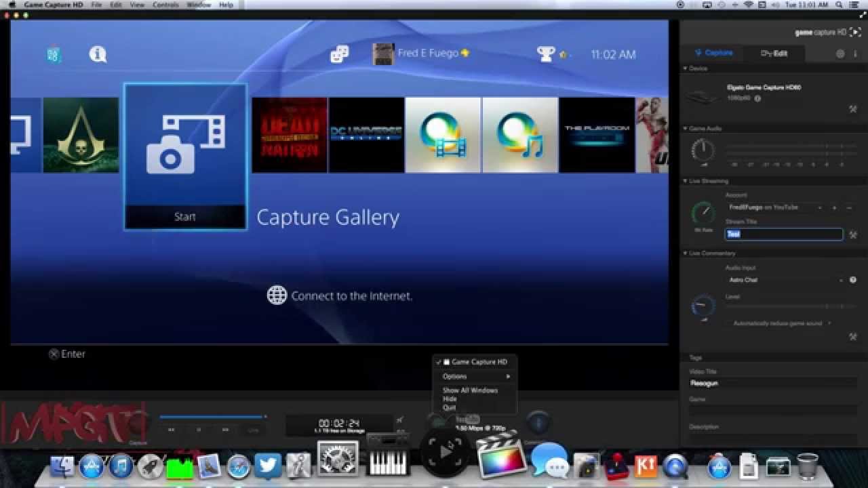
Task: Select Game Capture HD window in Dock menu
Action: [x=475, y=362]
